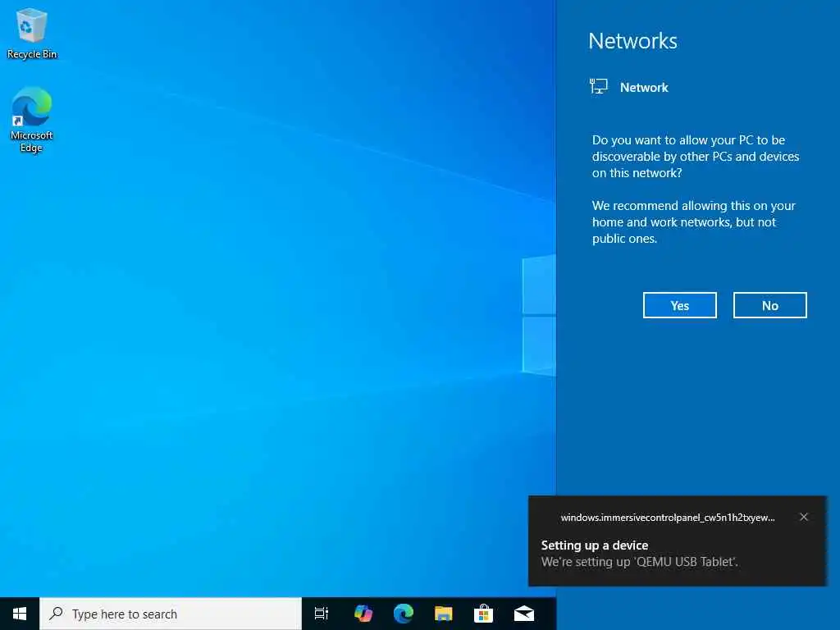Open the Setting up a device notification
Image resolution: width=840 pixels, height=630 pixels.
tap(677, 541)
